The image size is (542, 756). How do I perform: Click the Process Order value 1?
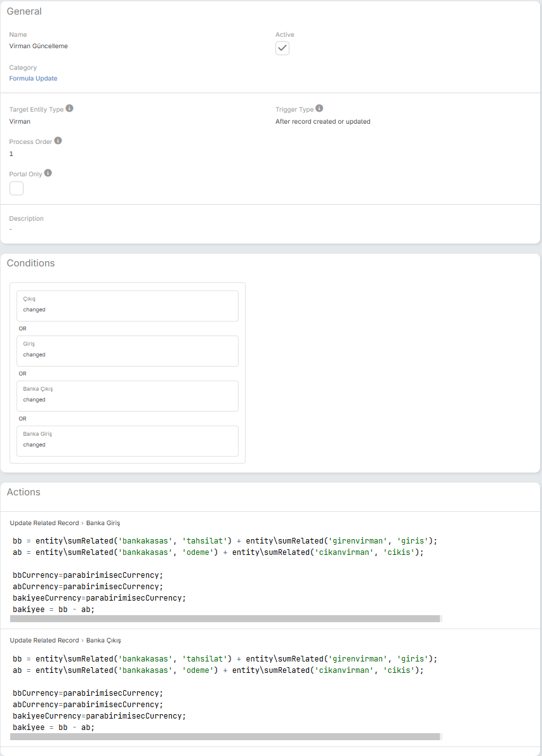[11, 154]
